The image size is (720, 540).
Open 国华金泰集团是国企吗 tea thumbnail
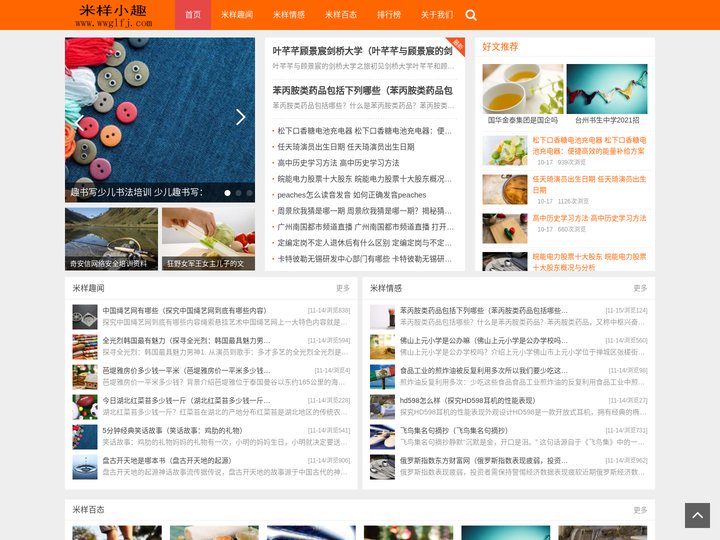pos(523,94)
